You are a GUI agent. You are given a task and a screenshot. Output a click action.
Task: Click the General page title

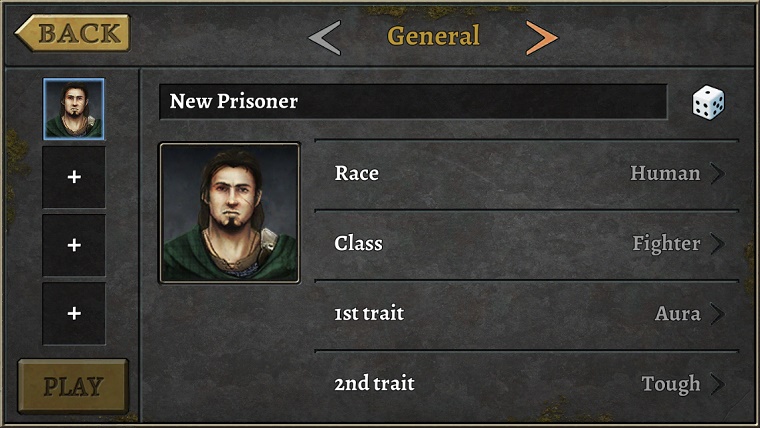click(x=433, y=37)
